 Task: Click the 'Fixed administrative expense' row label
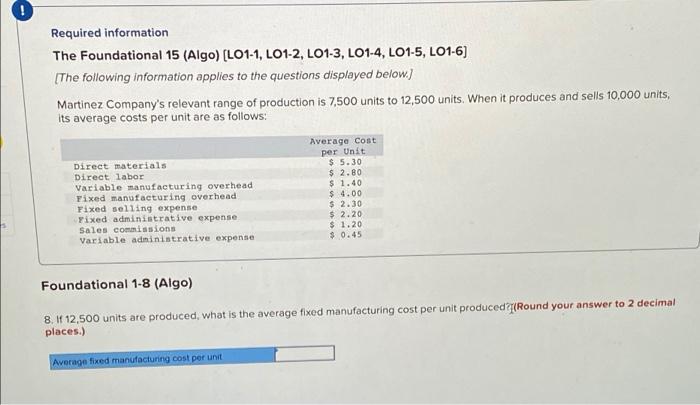(x=158, y=217)
